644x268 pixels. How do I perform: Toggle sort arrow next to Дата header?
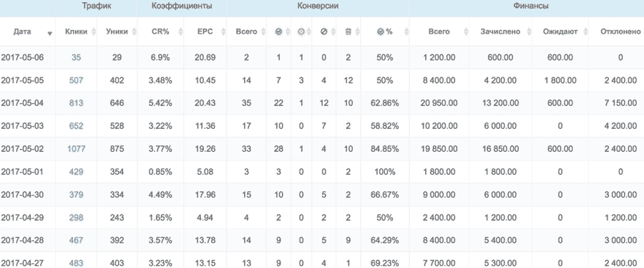pos(50,33)
